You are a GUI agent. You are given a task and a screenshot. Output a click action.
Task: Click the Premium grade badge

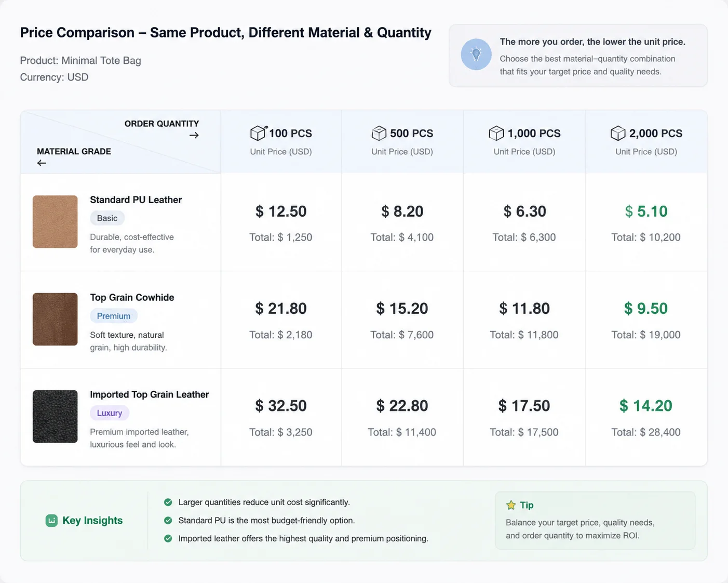pyautogui.click(x=114, y=316)
